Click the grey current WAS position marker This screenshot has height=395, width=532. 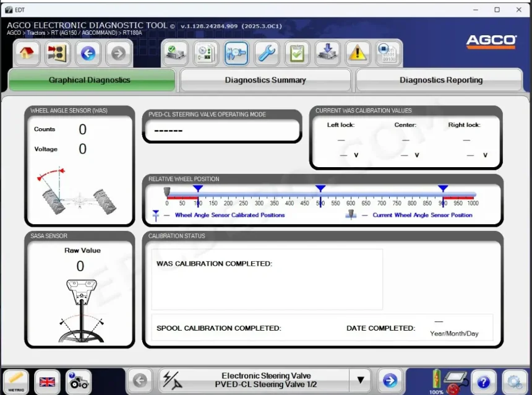(166, 191)
